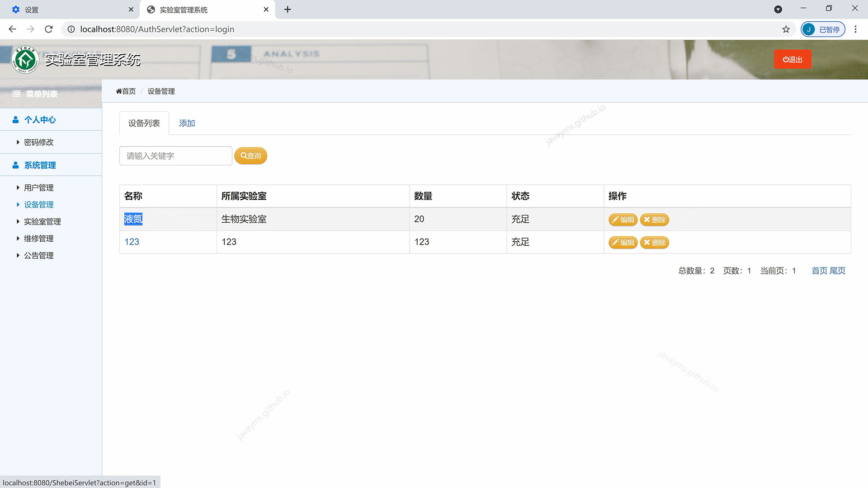Click the person icon beside 个人中心

tap(15, 119)
